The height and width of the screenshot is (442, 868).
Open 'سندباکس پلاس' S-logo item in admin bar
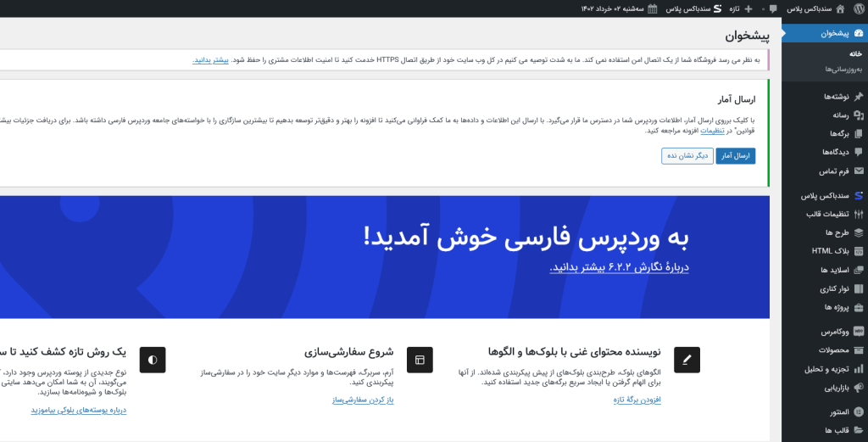pos(693,8)
